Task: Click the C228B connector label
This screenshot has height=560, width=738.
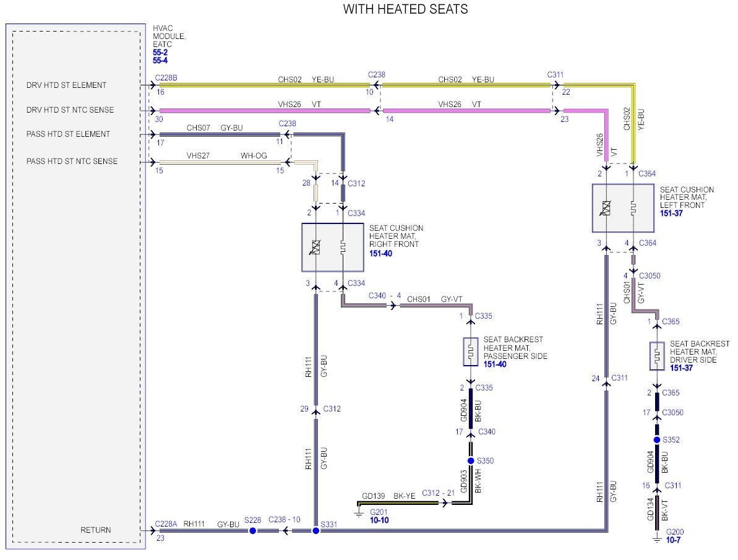Action: point(166,77)
